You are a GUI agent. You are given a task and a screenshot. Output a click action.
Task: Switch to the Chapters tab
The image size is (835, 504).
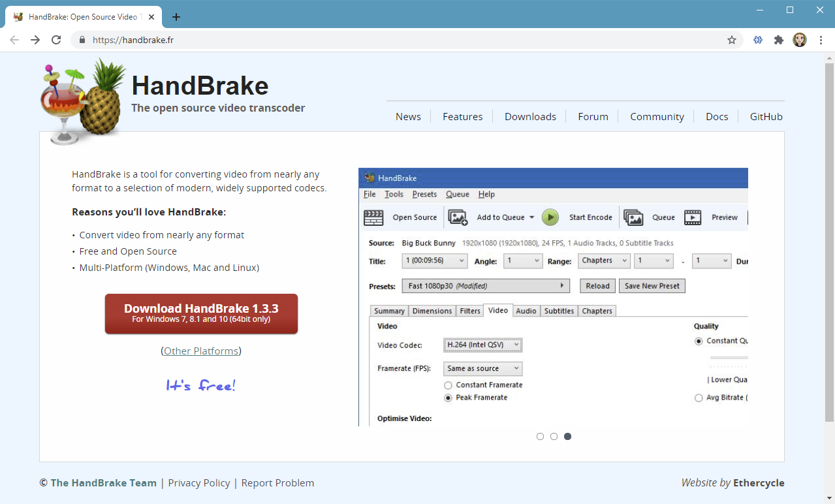[x=597, y=311]
